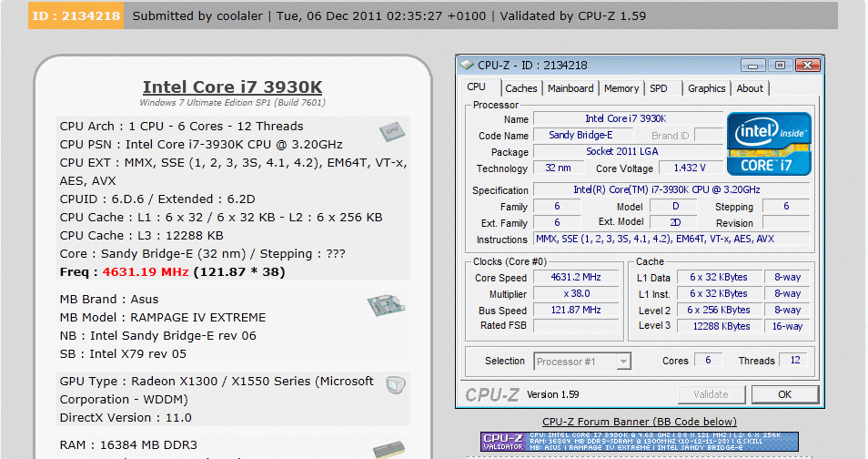Viewport: 868px width, 459px height.
Task: Click the Validate button
Action: [x=712, y=394]
